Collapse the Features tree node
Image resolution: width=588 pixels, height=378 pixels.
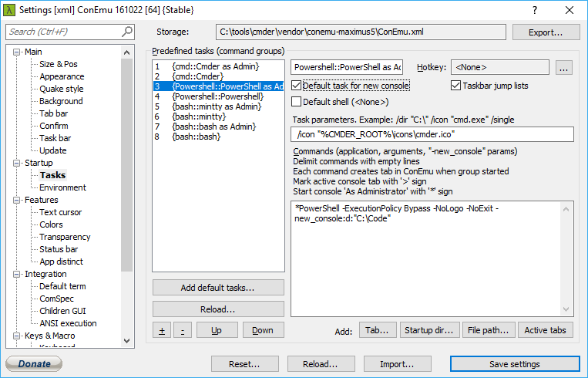pos(16,200)
